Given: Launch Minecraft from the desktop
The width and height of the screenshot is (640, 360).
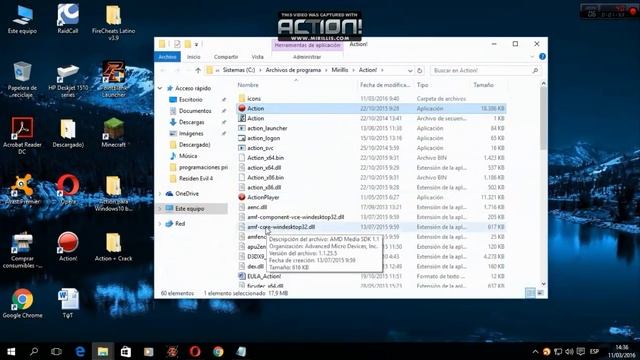Looking at the screenshot, I should click(x=113, y=133).
